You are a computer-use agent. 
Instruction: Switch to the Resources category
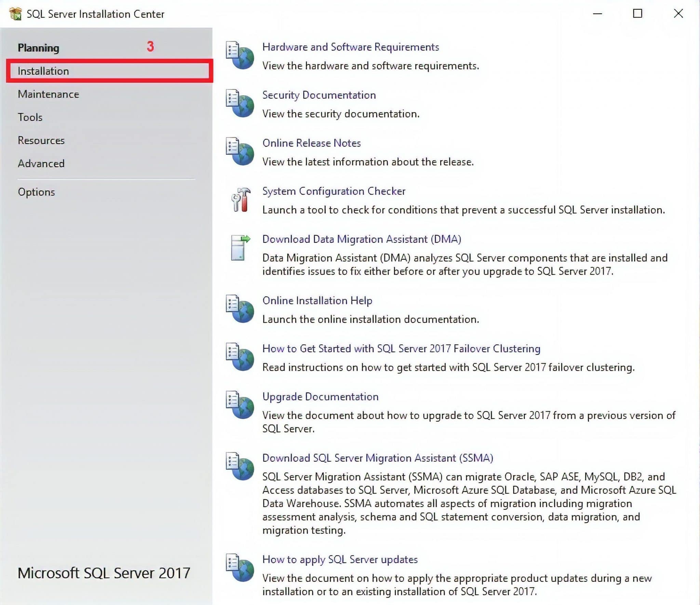point(41,140)
